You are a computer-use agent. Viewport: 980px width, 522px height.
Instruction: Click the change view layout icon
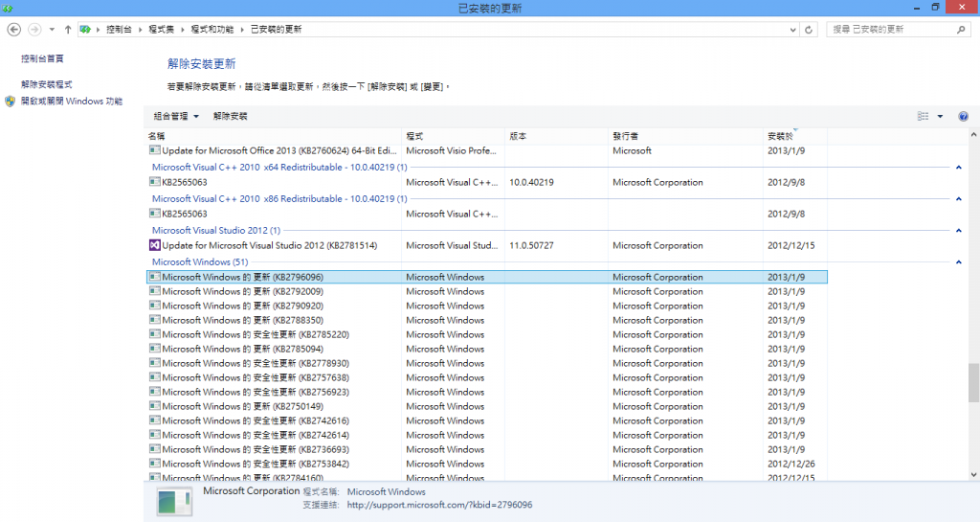click(923, 116)
